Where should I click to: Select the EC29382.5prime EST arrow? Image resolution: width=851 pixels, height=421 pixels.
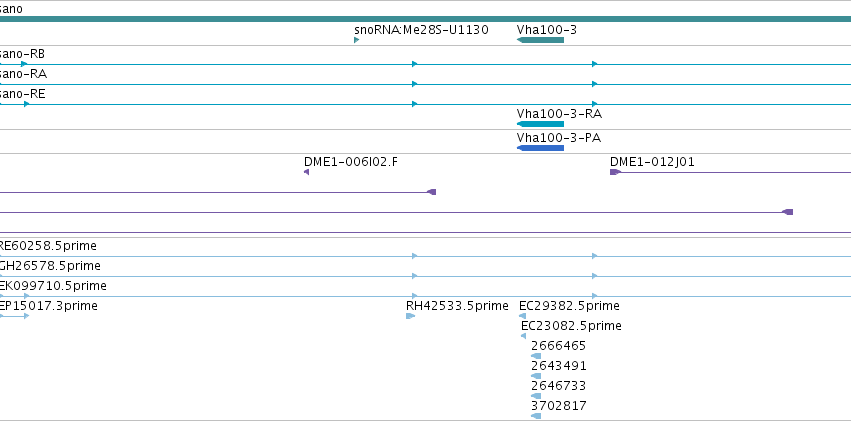tap(523, 316)
